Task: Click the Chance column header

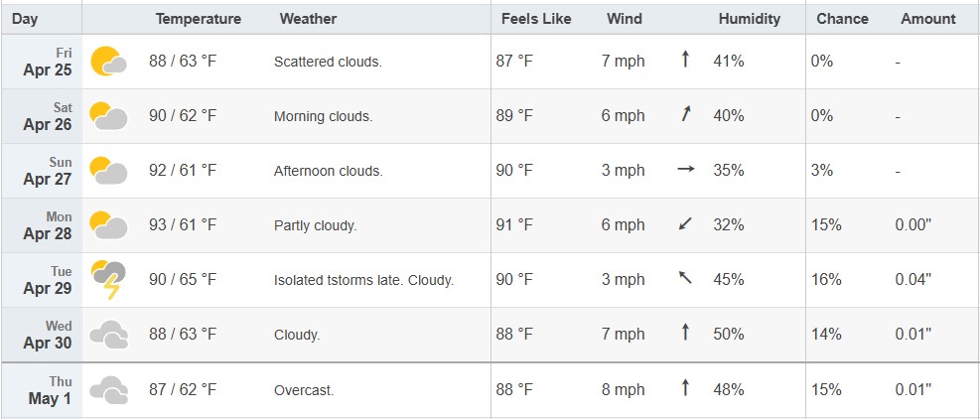Action: pos(842,19)
